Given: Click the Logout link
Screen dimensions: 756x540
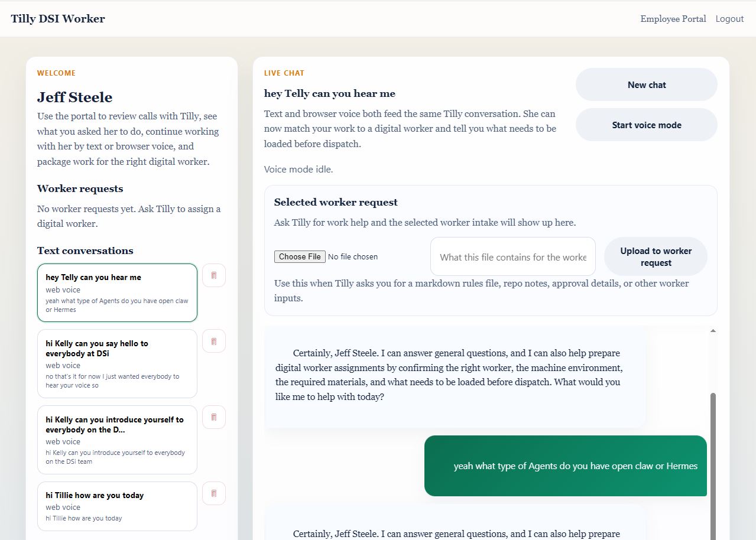Looking at the screenshot, I should pyautogui.click(x=729, y=19).
